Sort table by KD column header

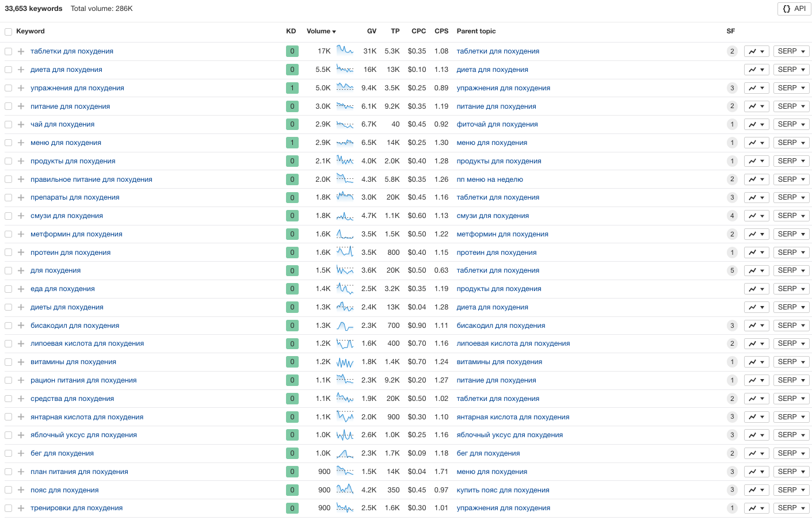(x=291, y=31)
